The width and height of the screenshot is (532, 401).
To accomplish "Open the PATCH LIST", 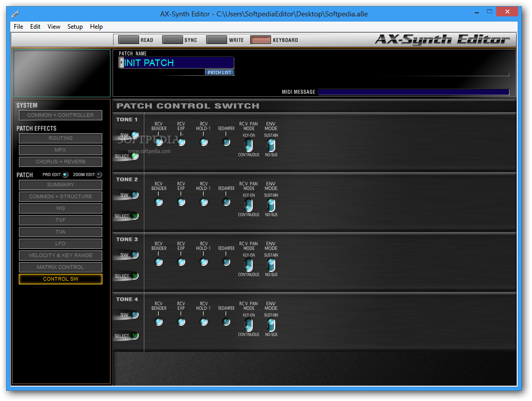I will 219,72.
